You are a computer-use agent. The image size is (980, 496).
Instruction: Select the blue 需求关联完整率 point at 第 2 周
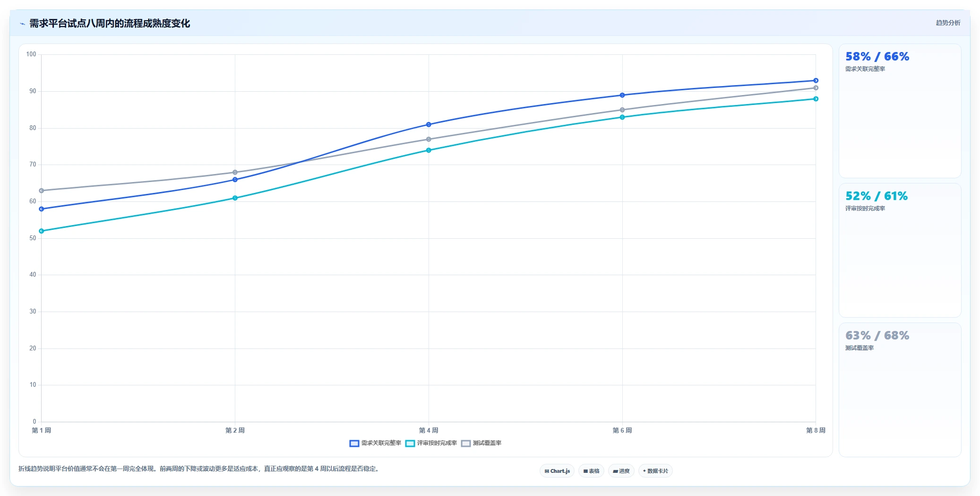235,180
